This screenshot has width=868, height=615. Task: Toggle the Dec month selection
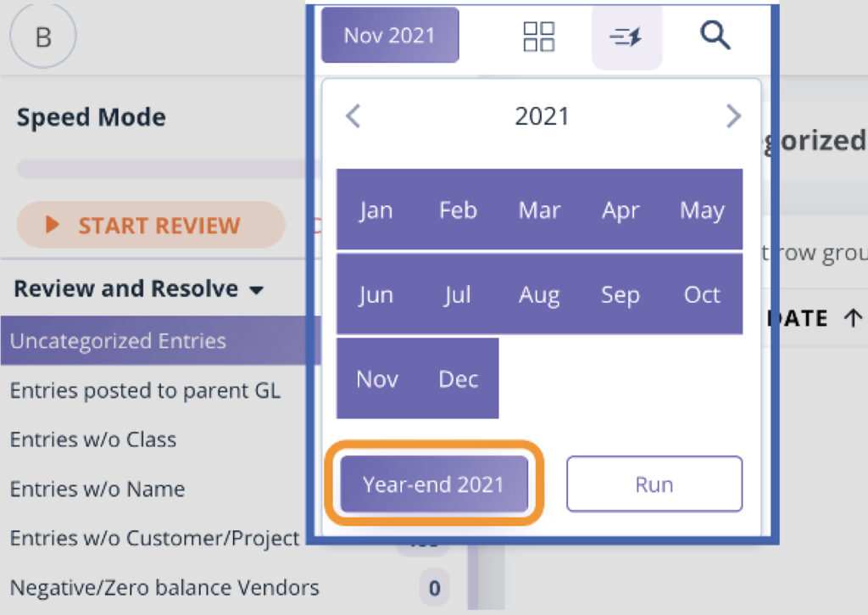click(x=459, y=379)
